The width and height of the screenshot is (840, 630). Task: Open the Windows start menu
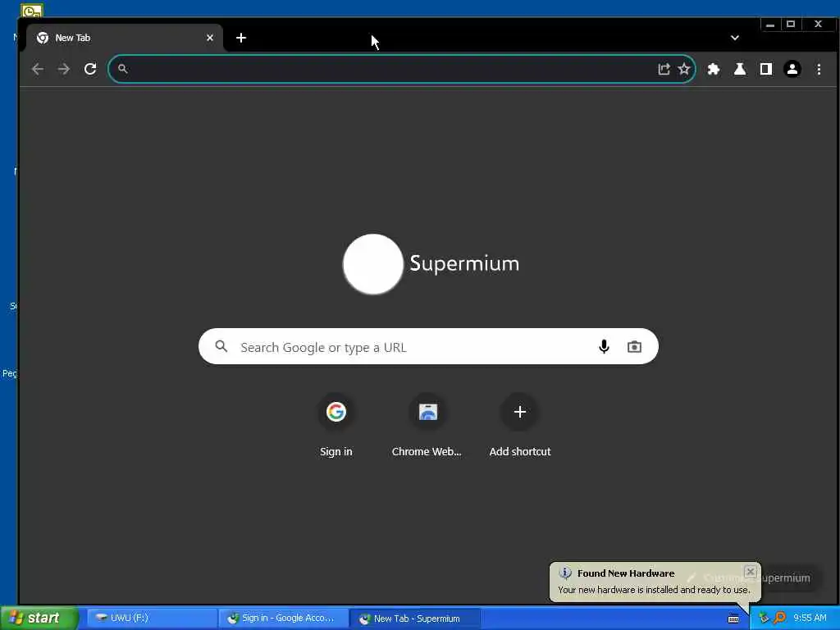[39, 619]
